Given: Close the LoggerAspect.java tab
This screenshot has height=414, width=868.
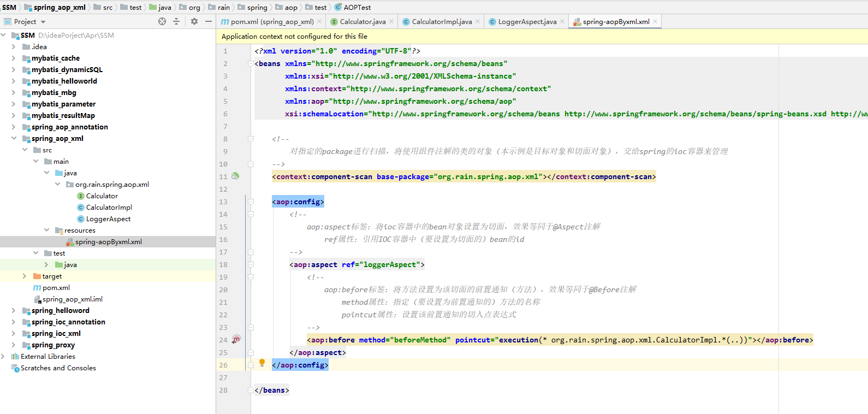Looking at the screenshot, I should point(562,22).
